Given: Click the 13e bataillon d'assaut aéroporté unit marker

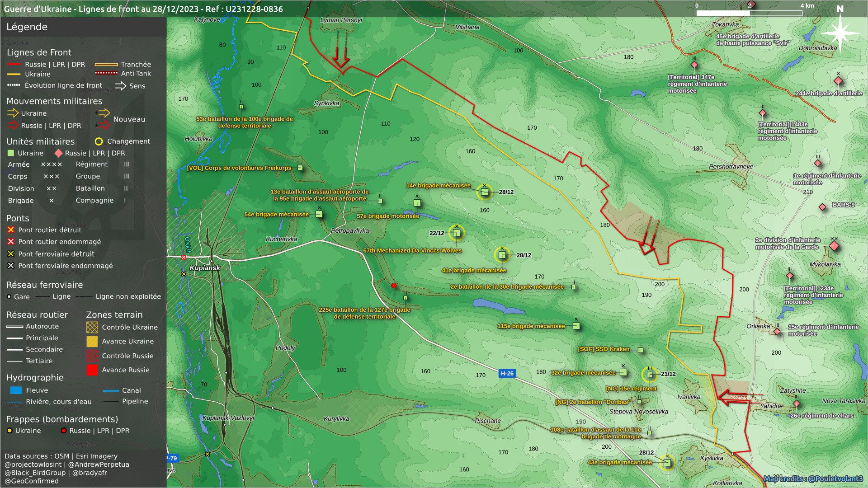Looking at the screenshot, I should [380, 201].
